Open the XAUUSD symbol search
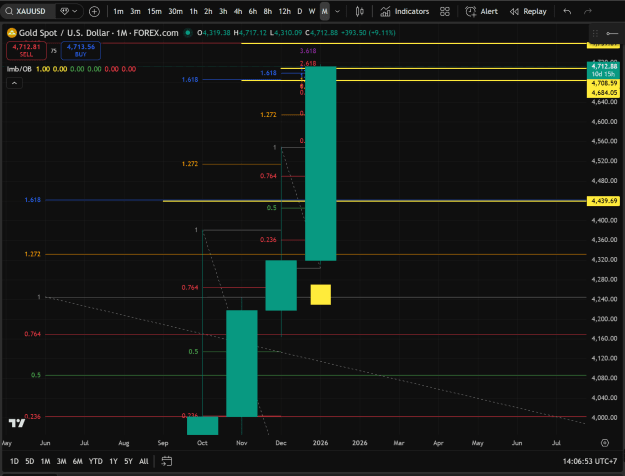The width and height of the screenshot is (625, 476). point(26,11)
